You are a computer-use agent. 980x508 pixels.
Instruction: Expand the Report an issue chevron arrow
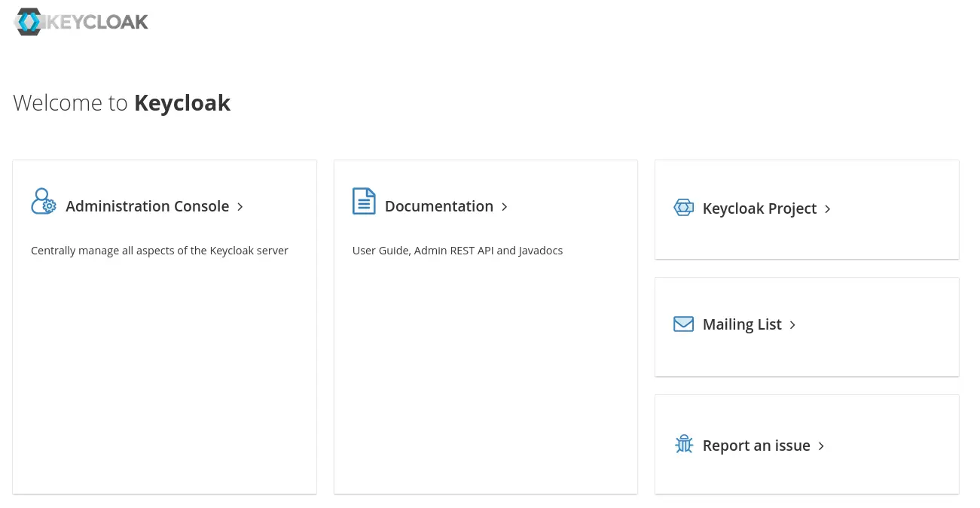click(x=820, y=446)
